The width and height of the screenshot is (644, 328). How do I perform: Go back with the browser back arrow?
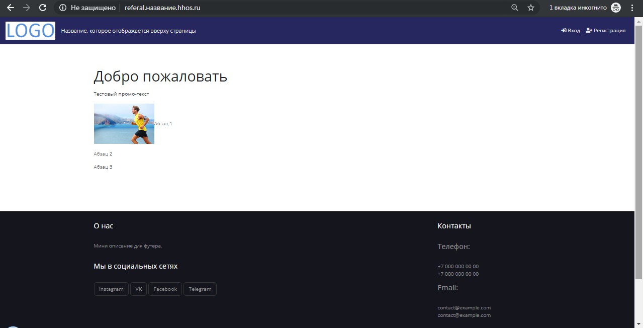(x=10, y=8)
